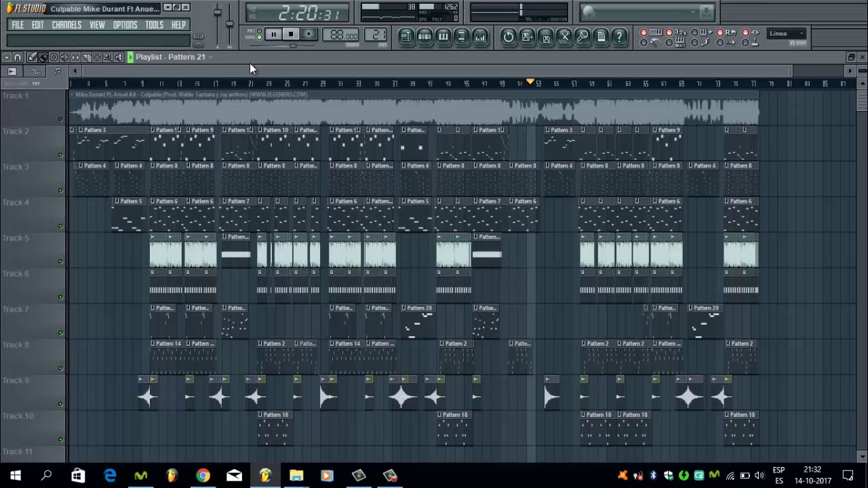Mute Track 1 with its green LED
This screenshot has width=868, height=488.
(60, 119)
